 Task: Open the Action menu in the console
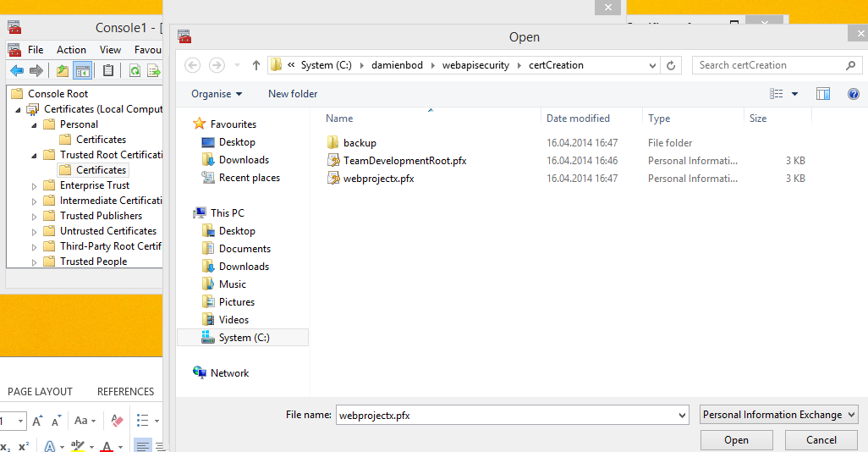[71, 50]
